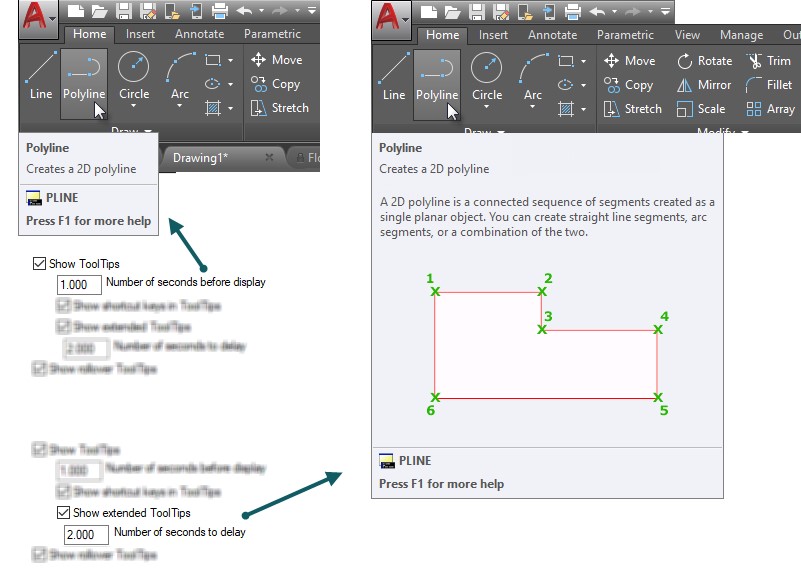
Task: Open application menu in left AutoCAD window
Action: coord(38,19)
